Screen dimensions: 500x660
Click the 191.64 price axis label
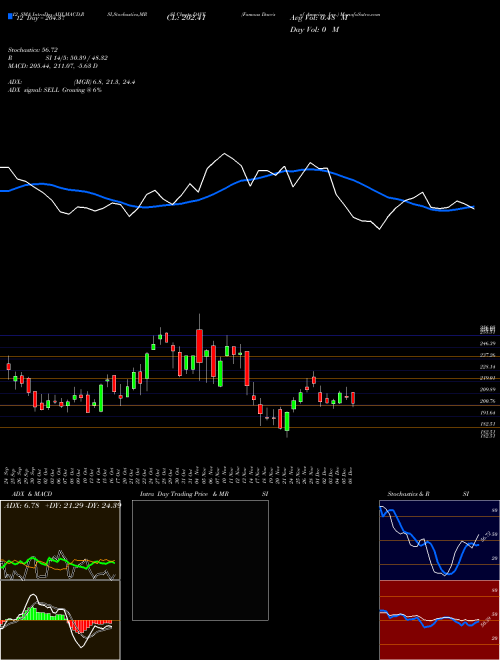point(488,413)
